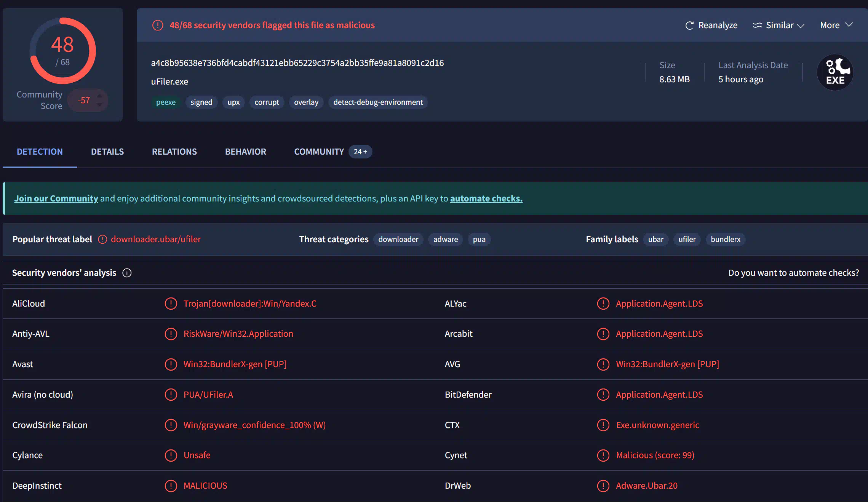Vote up the community score
868x502 pixels.
(x=100, y=96)
